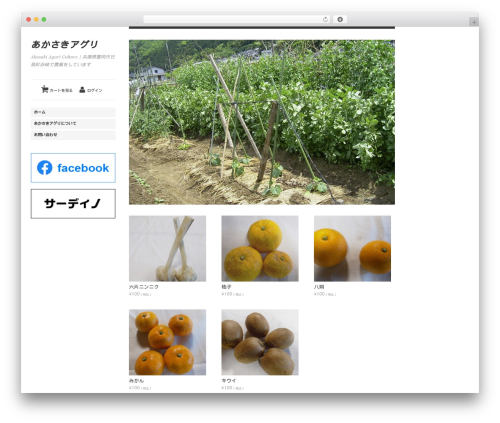The height and width of the screenshot is (423, 500).
Task: Open the キウイ kiwi product thumbnail
Action: point(260,342)
